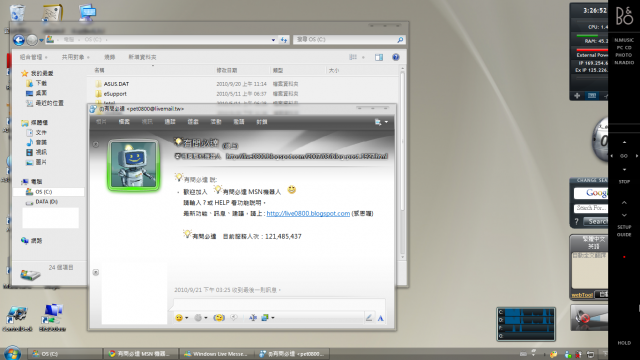Click voice clip icon in chat toolbar
This screenshot has width=640, height=360.
(234, 318)
